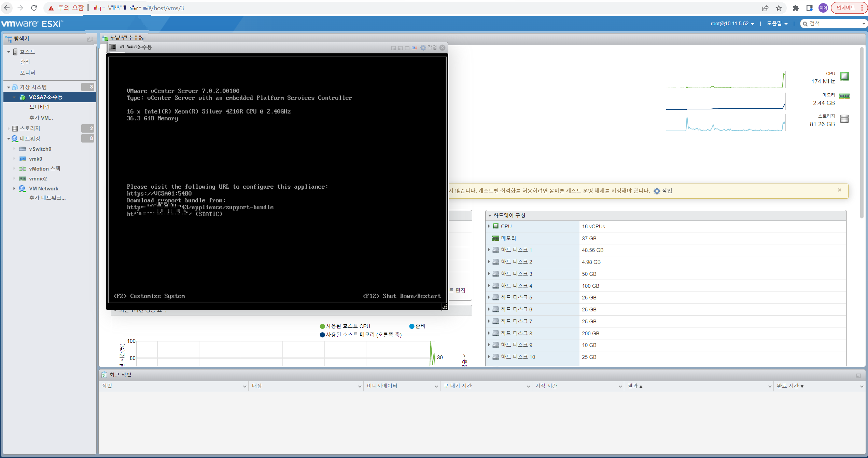
Task: Select the 호스트 tree item
Action: coord(27,52)
